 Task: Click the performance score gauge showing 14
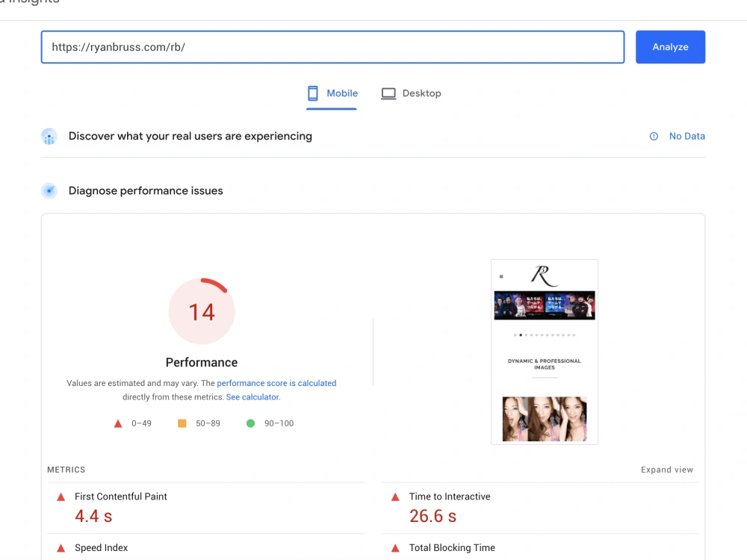[x=202, y=311]
